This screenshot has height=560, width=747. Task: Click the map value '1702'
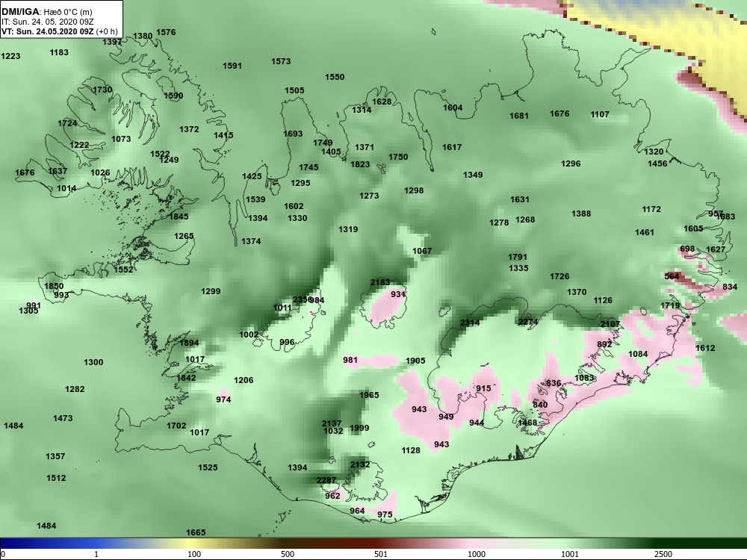coord(176,426)
